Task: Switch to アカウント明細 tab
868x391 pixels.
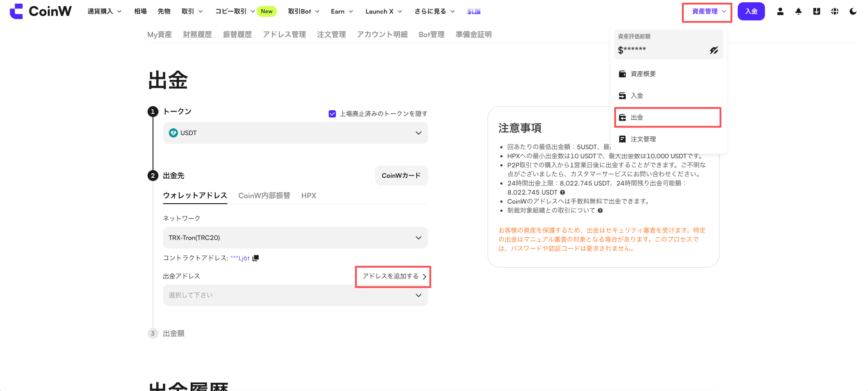Action: (382, 34)
